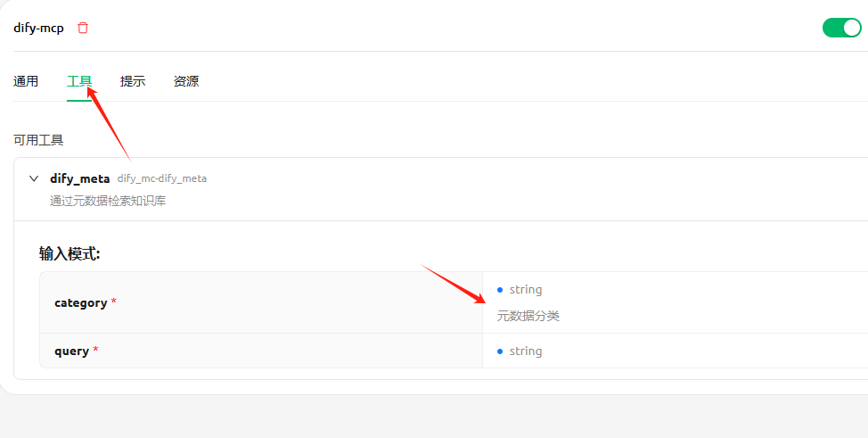Click the 通过元数据检索知识库 tool description

point(108,201)
